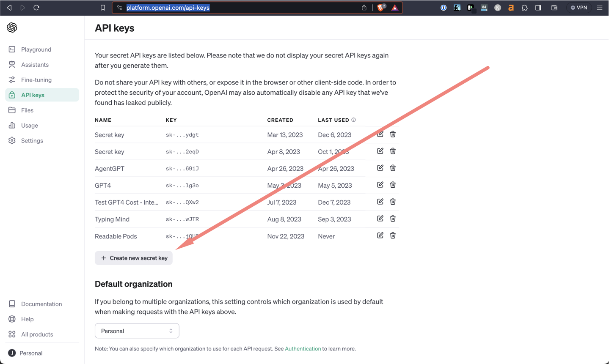This screenshot has height=364, width=609.
Task: Click the key value sk-...lg3o
Action: [x=182, y=186]
